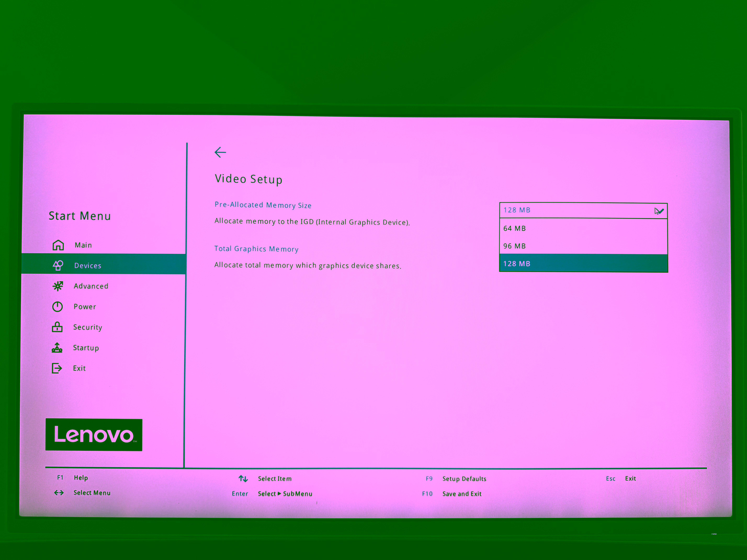Choose highlighted 128 MB list option
747x560 pixels.
[583, 263]
